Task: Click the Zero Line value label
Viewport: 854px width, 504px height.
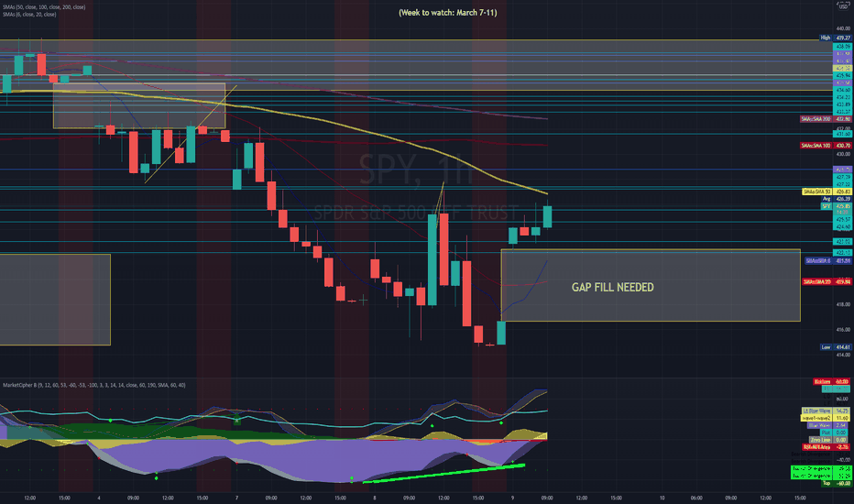Action: pyautogui.click(x=829, y=440)
